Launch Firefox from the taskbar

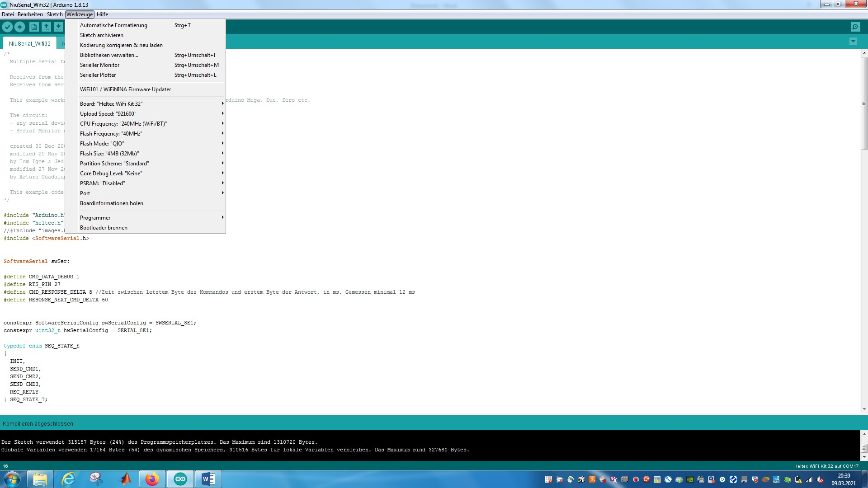pos(152,479)
